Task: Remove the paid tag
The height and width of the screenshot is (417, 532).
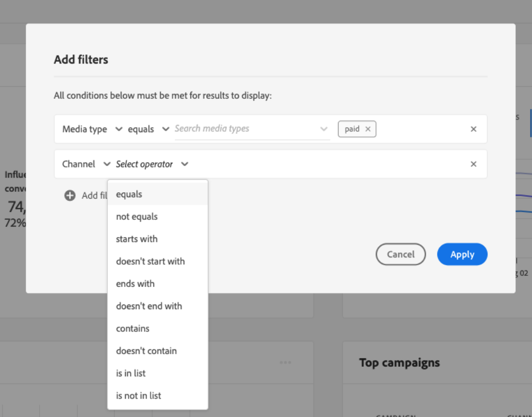Action: click(x=368, y=129)
